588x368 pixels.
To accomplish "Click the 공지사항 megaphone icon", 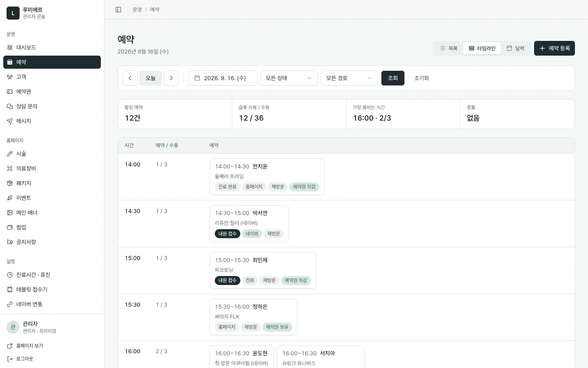I will (x=10, y=242).
